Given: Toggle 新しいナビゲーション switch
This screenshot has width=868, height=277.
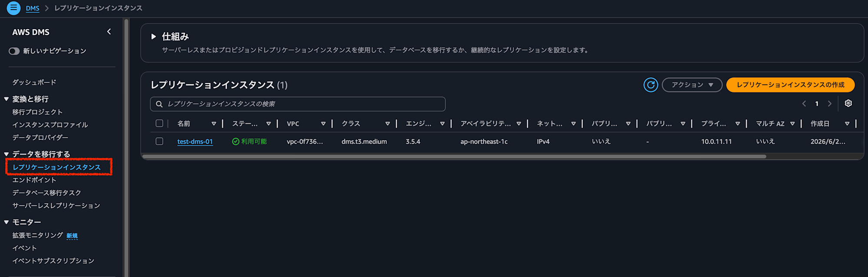Looking at the screenshot, I should click(14, 51).
